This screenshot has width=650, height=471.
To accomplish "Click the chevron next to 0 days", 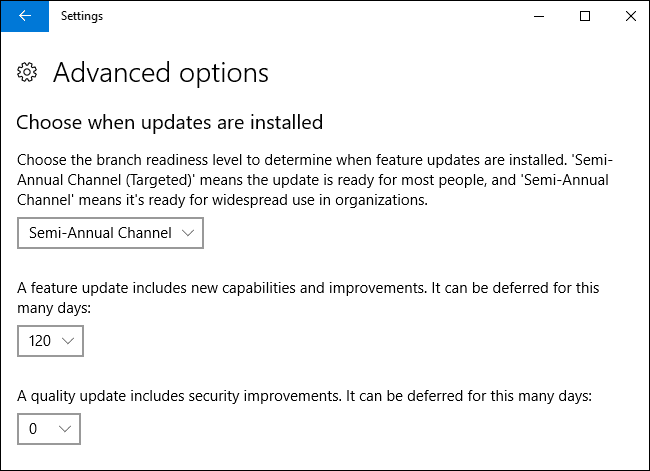I will pyautogui.click(x=66, y=429).
